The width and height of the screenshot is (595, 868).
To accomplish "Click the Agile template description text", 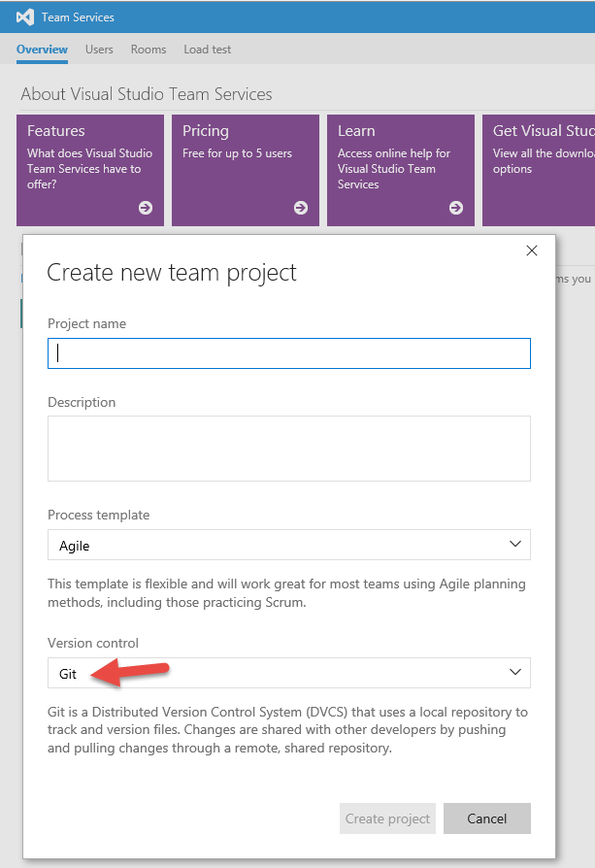I will [x=286, y=593].
